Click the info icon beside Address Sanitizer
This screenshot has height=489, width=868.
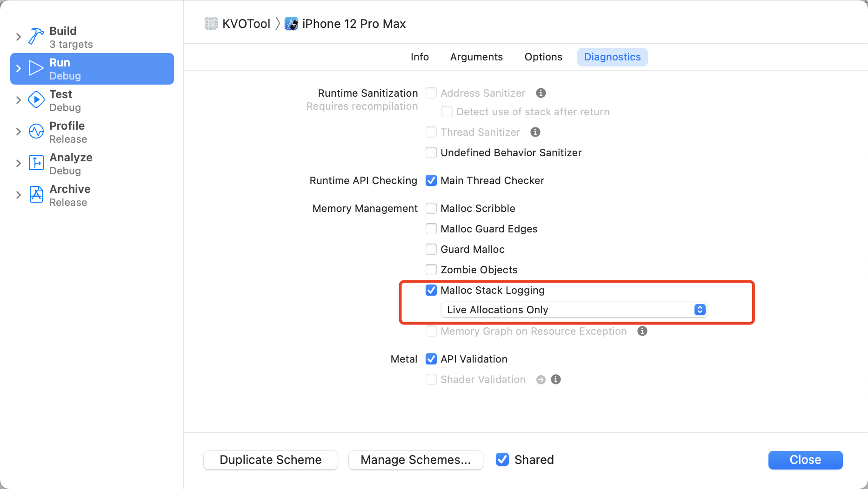click(x=541, y=93)
